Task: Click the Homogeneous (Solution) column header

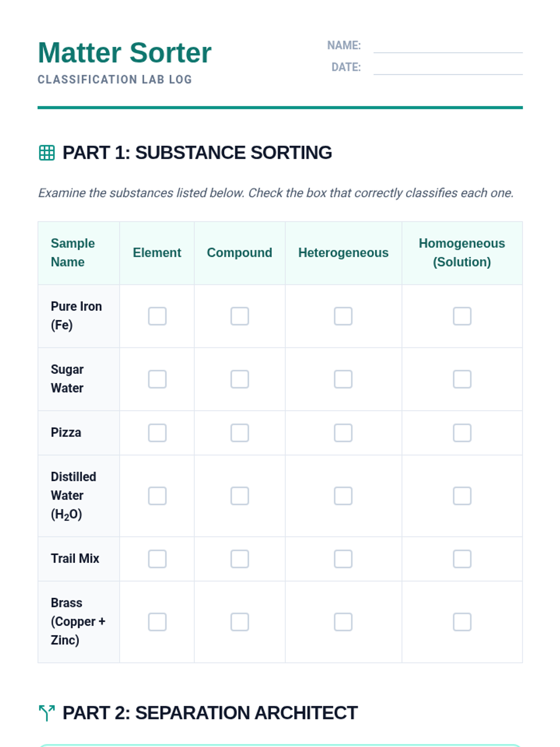Action: click(x=462, y=253)
